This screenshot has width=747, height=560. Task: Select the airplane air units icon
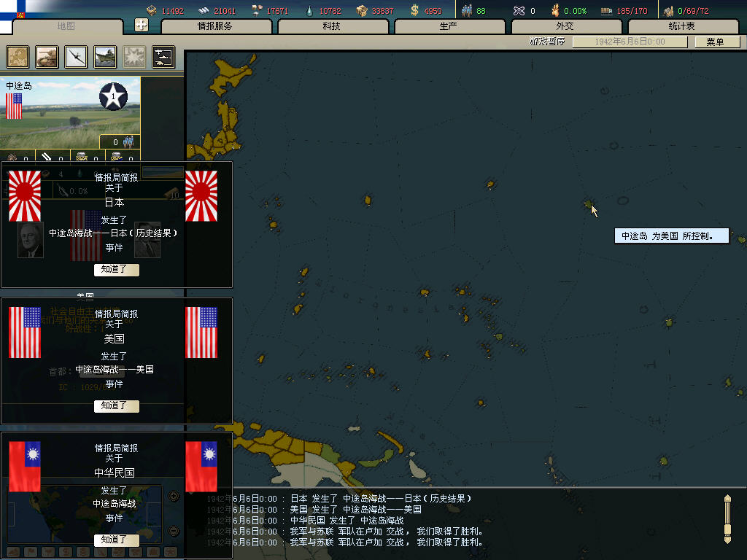tap(76, 57)
